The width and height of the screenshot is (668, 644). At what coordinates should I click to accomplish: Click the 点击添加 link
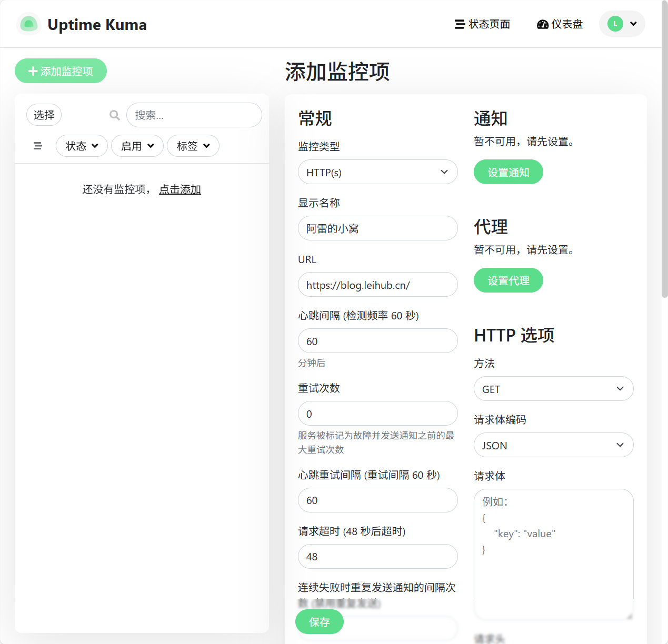point(180,189)
